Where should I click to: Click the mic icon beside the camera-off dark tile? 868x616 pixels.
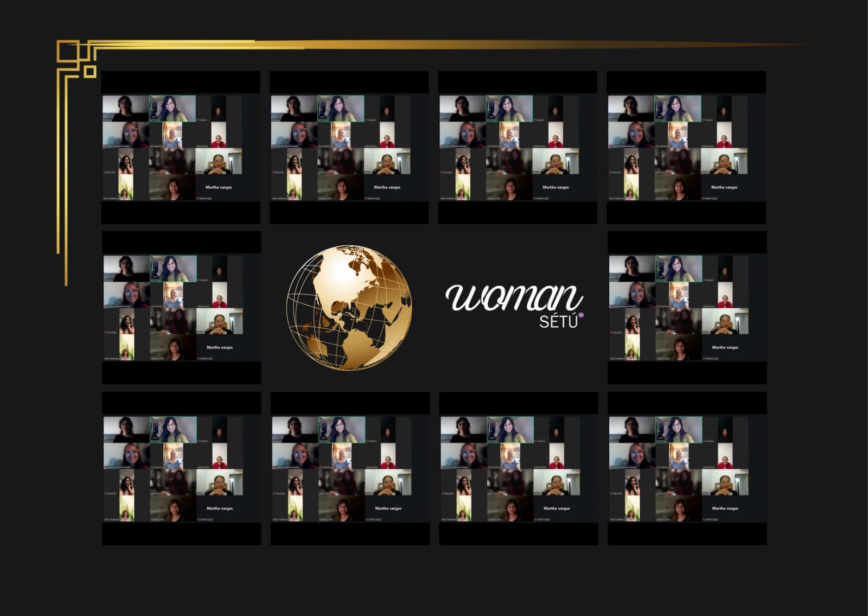[x=198, y=280]
